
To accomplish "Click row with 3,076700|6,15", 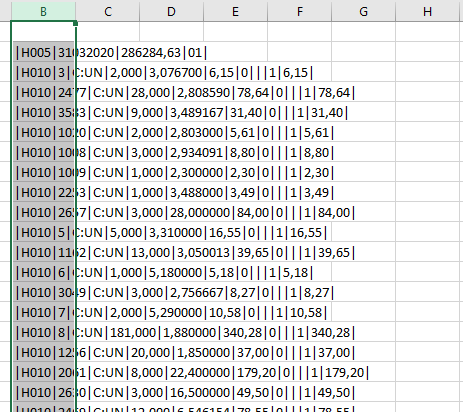I will click(164, 73).
